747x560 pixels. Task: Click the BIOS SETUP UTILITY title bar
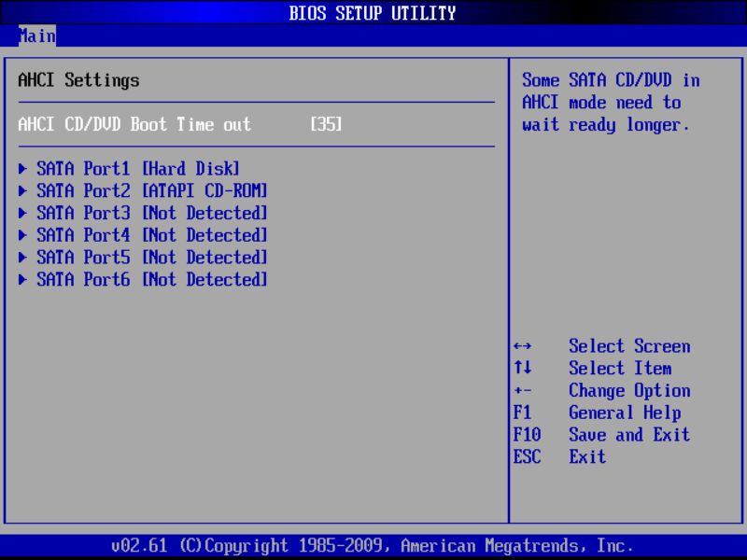tap(373, 13)
